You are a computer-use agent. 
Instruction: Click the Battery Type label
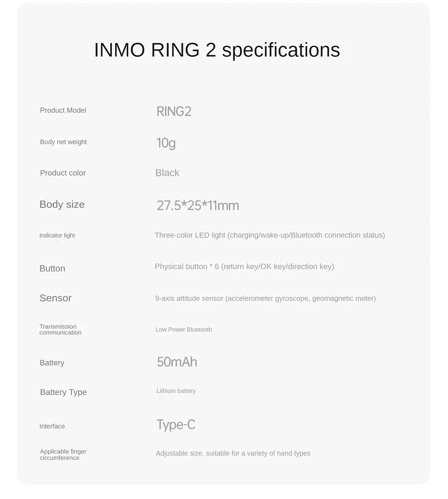click(63, 392)
